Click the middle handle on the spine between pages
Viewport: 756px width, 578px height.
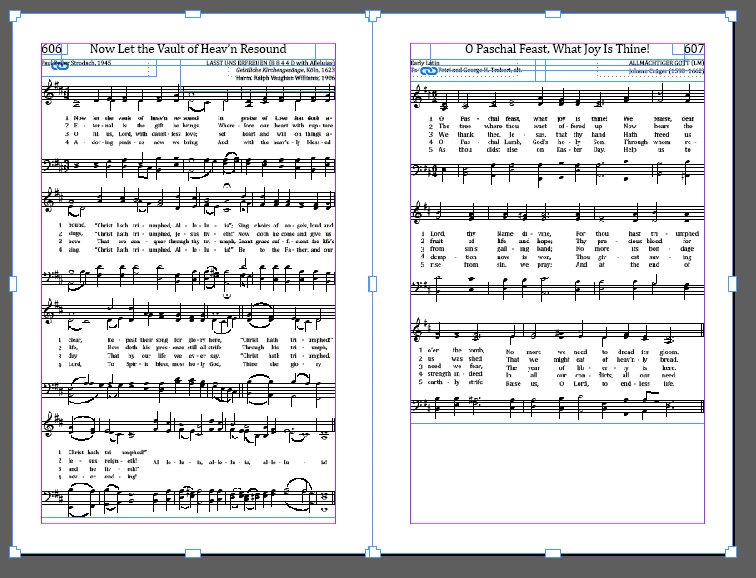(x=372, y=284)
